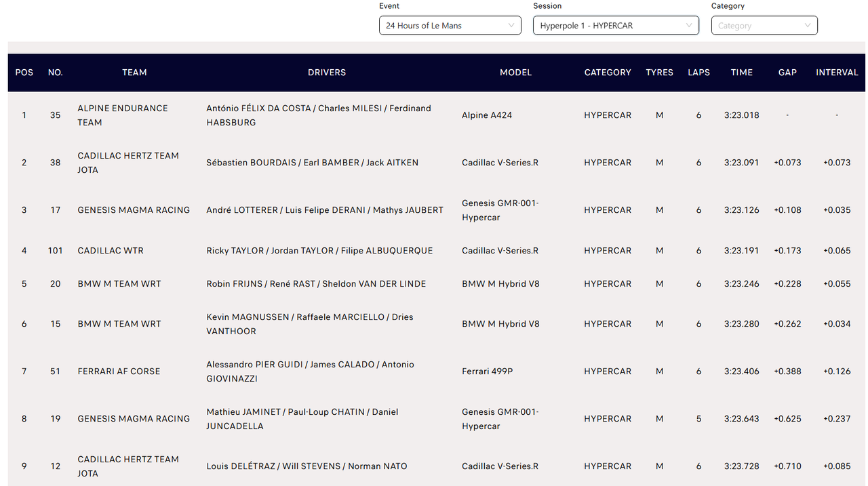The image size is (868, 486).
Task: Click car number 101
Action: tap(56, 251)
